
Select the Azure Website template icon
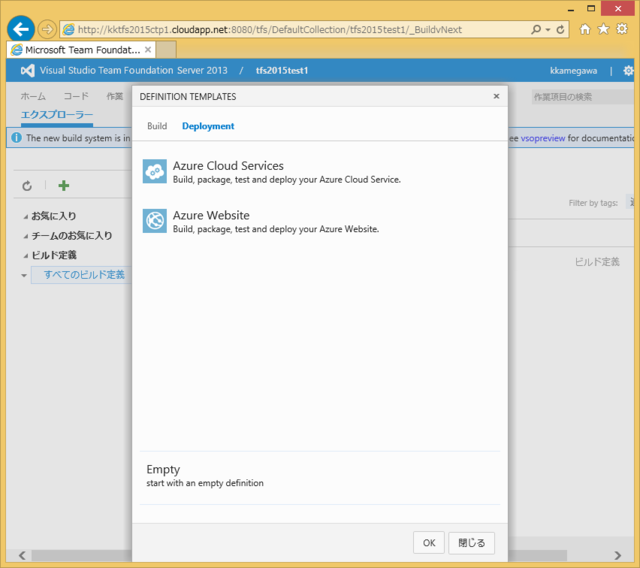[154, 221]
